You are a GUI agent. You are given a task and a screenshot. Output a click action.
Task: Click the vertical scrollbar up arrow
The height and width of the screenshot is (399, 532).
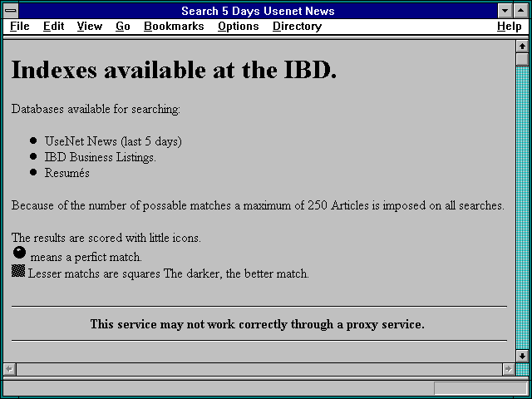(522, 47)
